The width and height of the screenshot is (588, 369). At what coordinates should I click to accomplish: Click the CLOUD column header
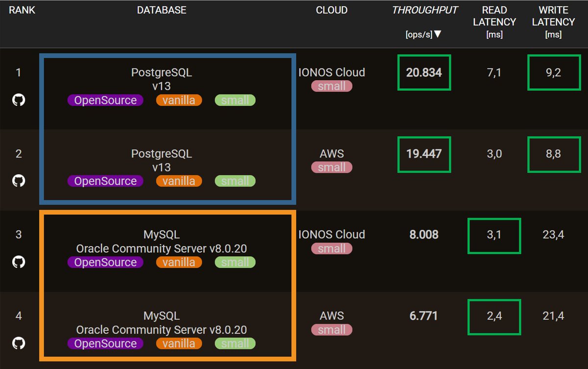332,10
